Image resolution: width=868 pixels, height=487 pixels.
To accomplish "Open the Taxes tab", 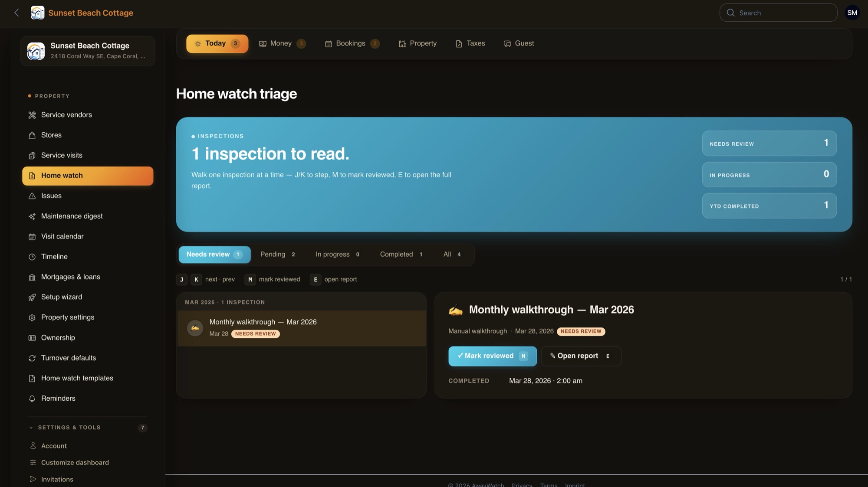I will click(470, 43).
